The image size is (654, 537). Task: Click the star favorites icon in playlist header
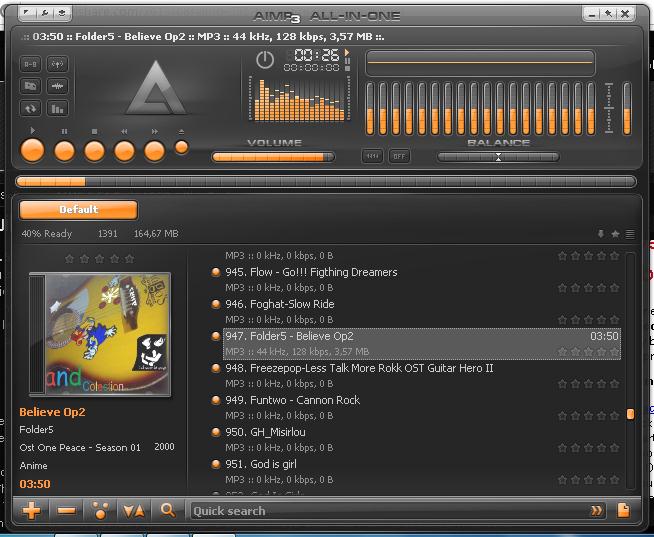click(615, 234)
